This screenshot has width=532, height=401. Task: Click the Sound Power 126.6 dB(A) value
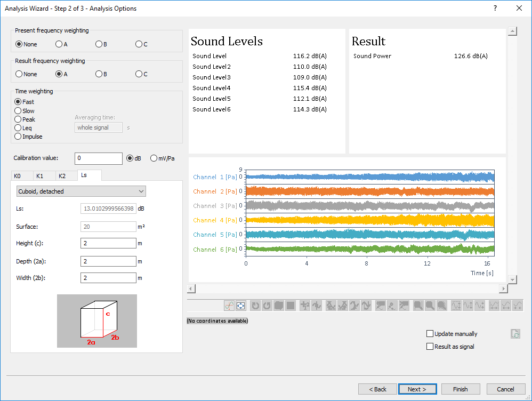(x=471, y=56)
